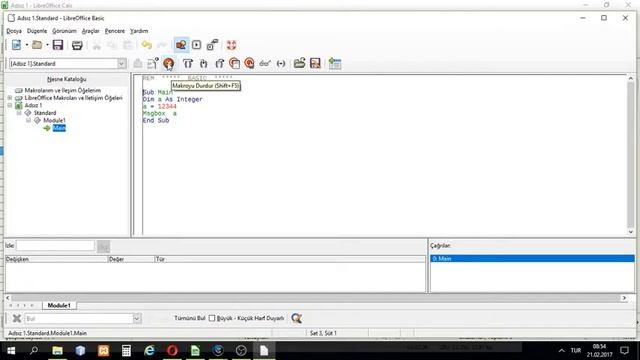
Task: Select Makrolarım ve İletişim Öğelerim tree item
Action: (x=62, y=90)
